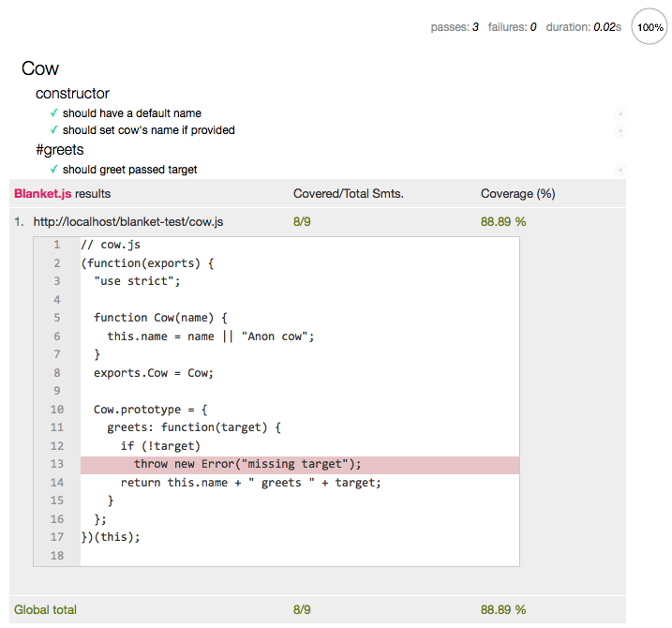
Task: Open the #greets suite heading
Action: point(59,150)
